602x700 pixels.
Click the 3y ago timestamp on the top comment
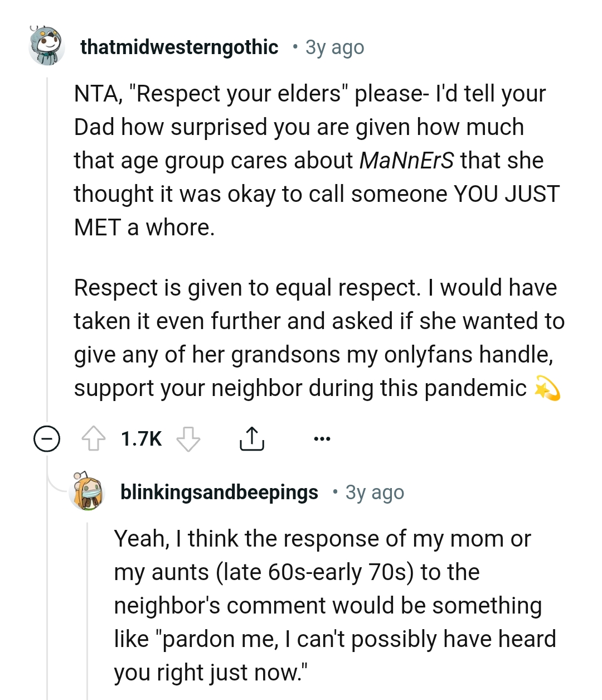coord(333,47)
